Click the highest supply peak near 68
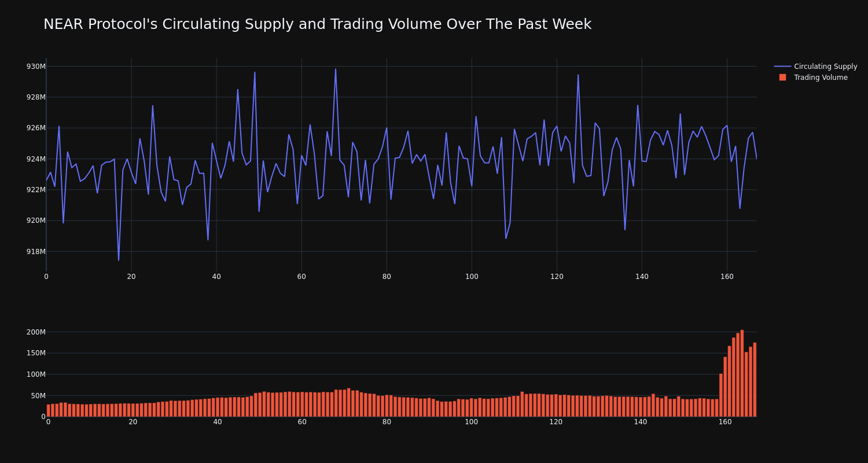The width and height of the screenshot is (868, 463). pos(336,69)
